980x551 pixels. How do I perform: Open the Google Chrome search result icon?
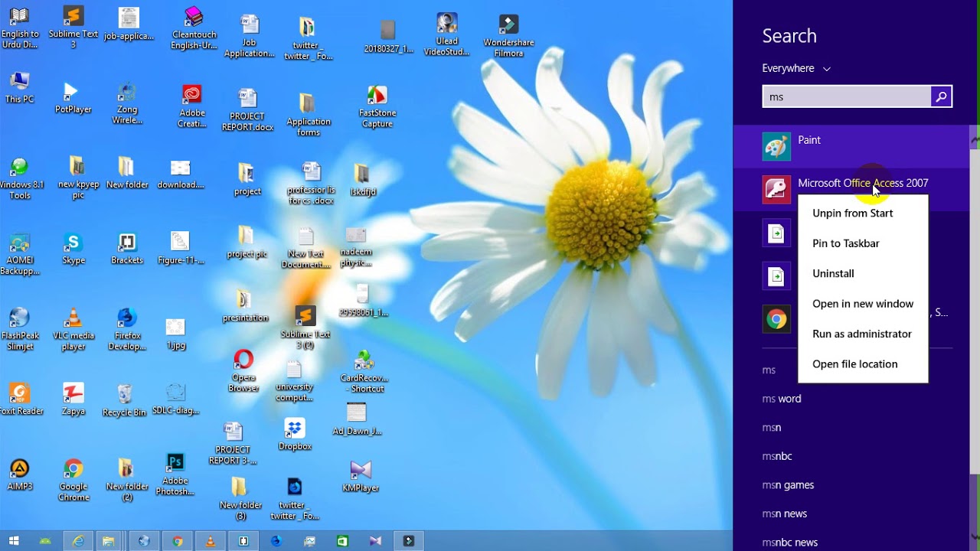tap(776, 319)
